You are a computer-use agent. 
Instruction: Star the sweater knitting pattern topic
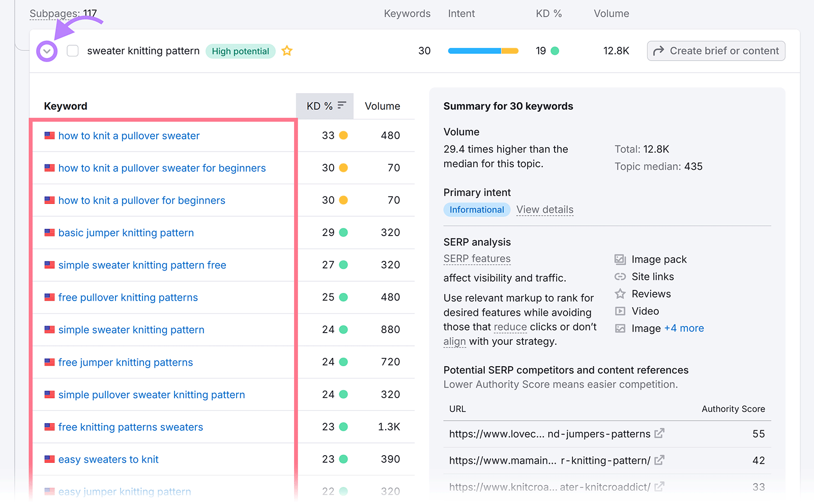pyautogui.click(x=287, y=51)
